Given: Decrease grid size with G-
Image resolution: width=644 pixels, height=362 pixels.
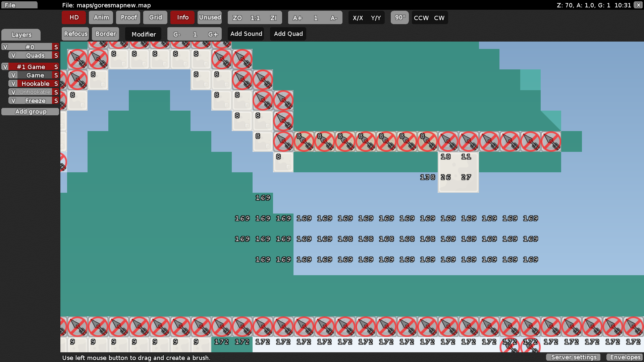Looking at the screenshot, I should (177, 34).
